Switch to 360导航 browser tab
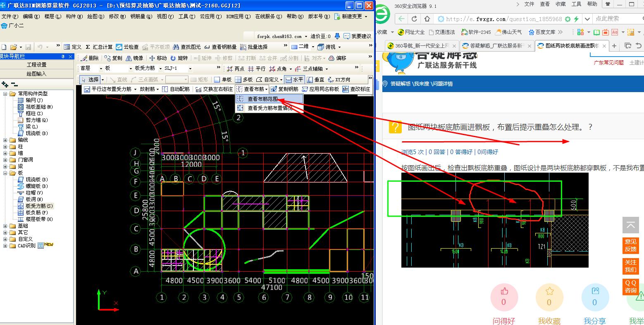Image resolution: width=644 pixels, height=325 pixels. tap(422, 46)
